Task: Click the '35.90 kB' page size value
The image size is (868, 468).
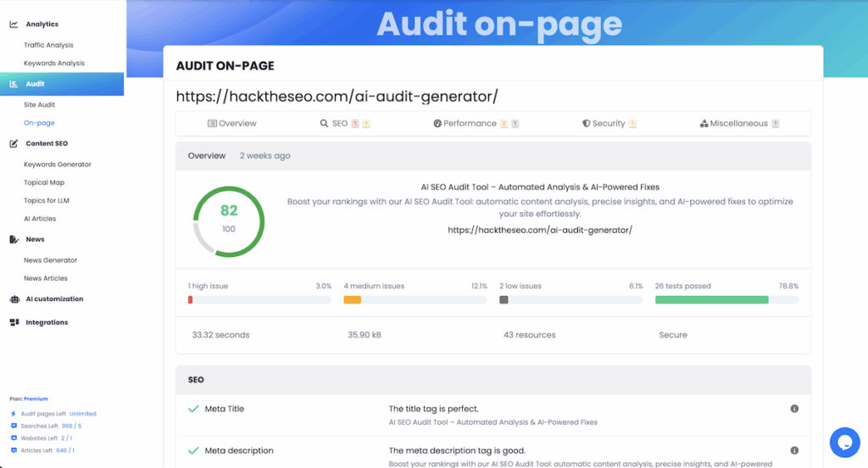Action: pos(364,335)
